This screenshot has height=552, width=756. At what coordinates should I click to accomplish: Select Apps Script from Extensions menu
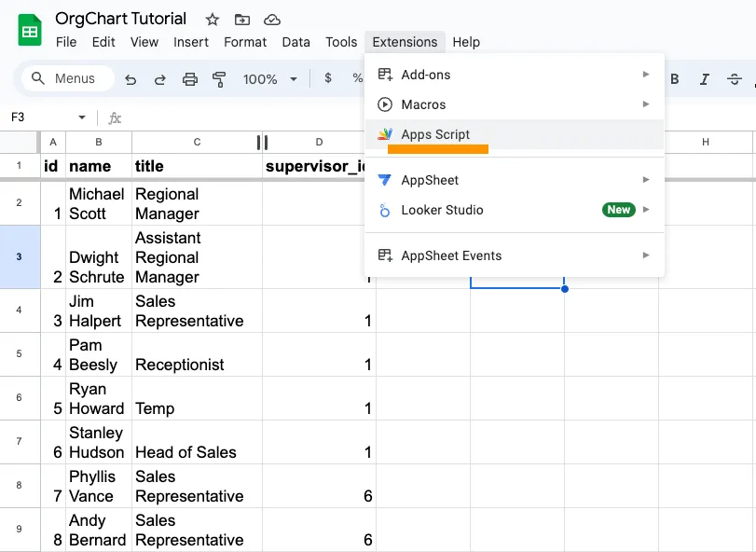tap(435, 134)
